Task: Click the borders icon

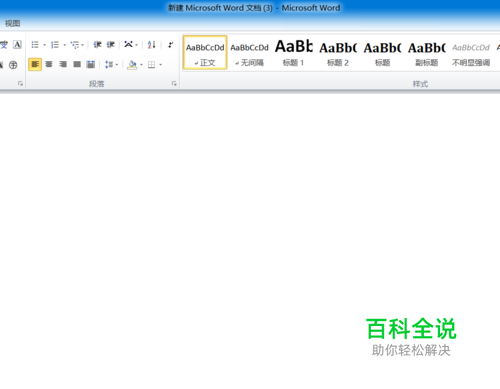Action: coord(151,65)
